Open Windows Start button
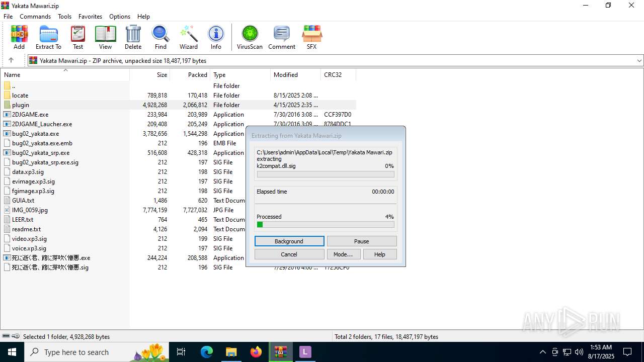 12,352
